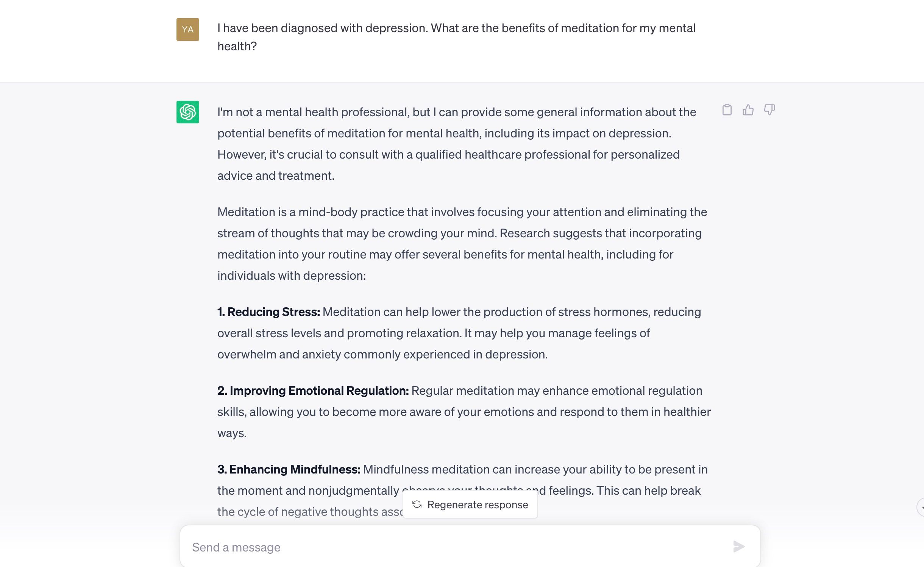
Task: Click the circular regenerate arrow icon
Action: coord(417,505)
